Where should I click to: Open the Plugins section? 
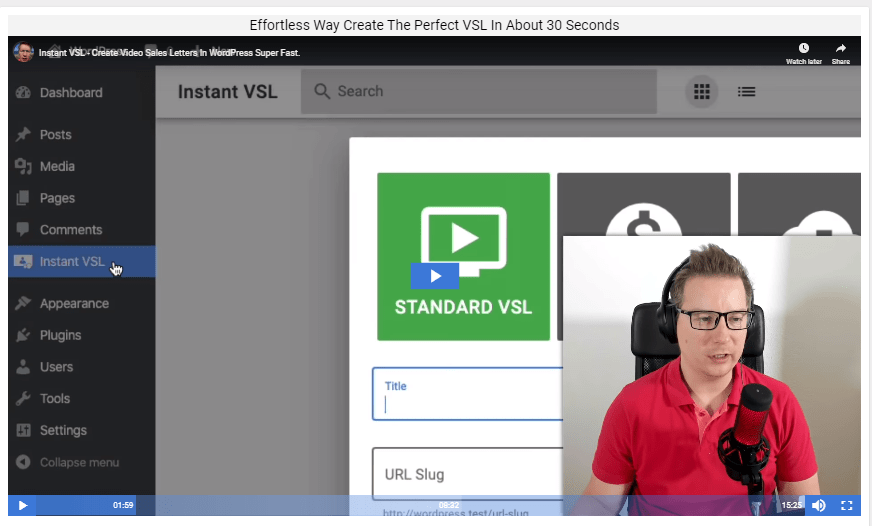click(x=60, y=335)
